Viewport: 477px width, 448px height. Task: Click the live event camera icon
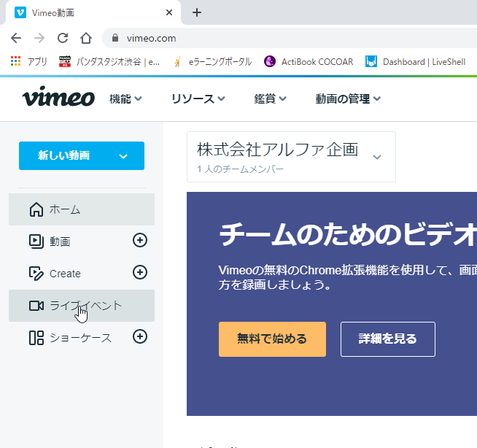point(36,306)
